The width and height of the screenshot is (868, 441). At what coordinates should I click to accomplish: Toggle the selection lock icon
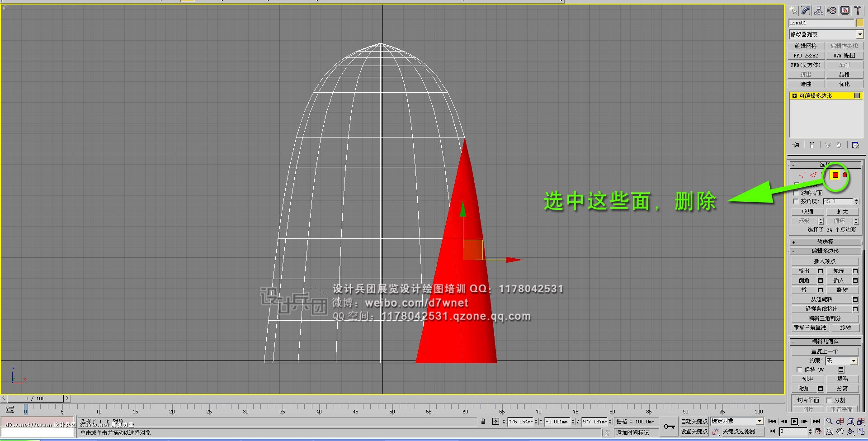click(x=483, y=422)
